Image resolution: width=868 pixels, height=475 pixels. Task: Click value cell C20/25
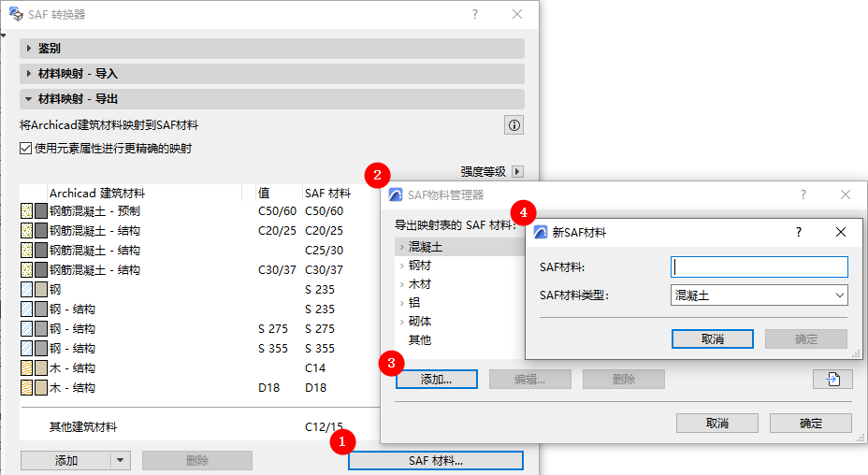[x=277, y=230]
